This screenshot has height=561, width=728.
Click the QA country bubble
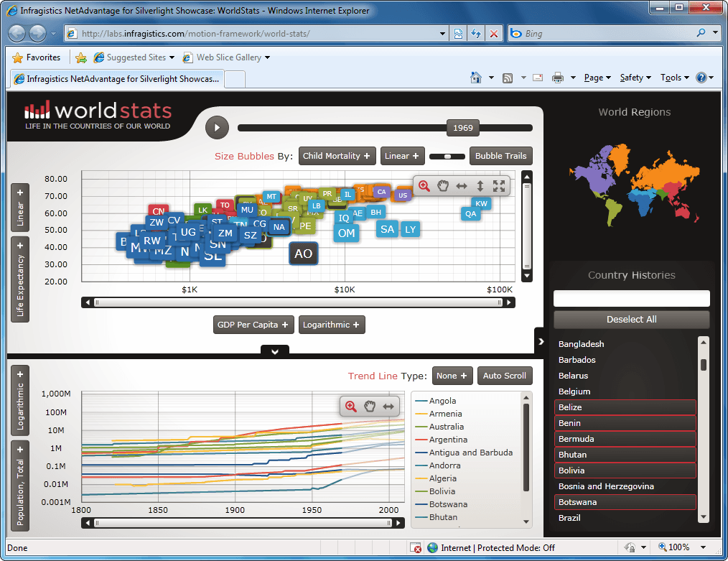471,213
